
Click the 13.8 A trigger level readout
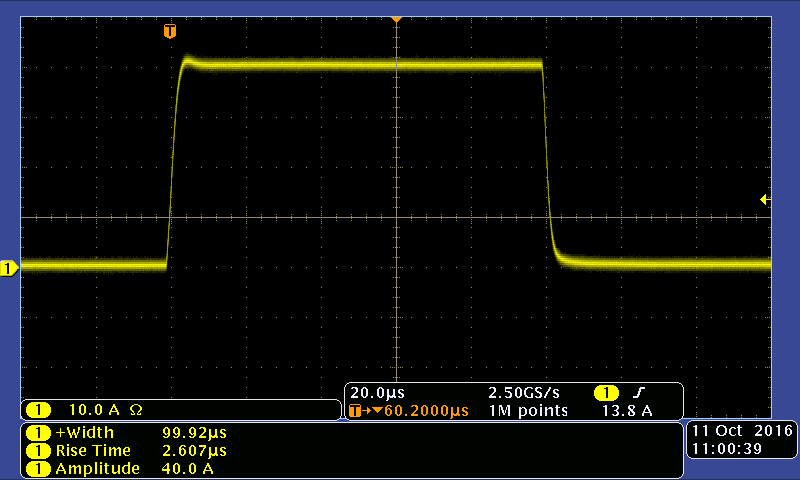[x=627, y=411]
